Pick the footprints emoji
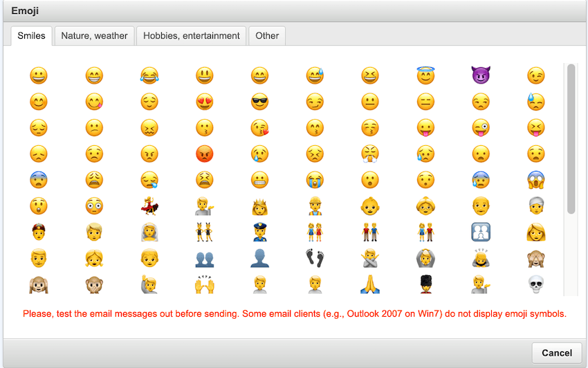 pyautogui.click(x=315, y=259)
